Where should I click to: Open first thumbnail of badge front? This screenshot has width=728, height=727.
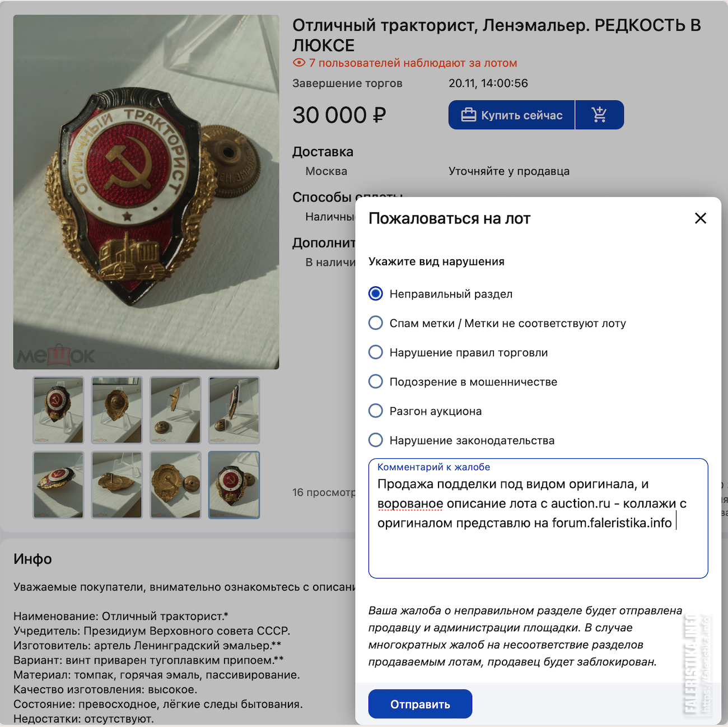click(58, 410)
